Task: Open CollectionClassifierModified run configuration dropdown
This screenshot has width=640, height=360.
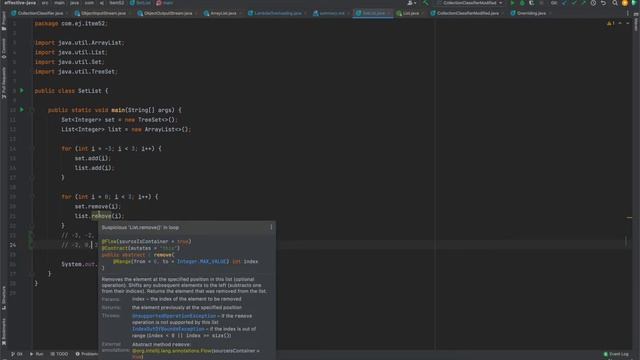Action: pyautogui.click(x=470, y=3)
